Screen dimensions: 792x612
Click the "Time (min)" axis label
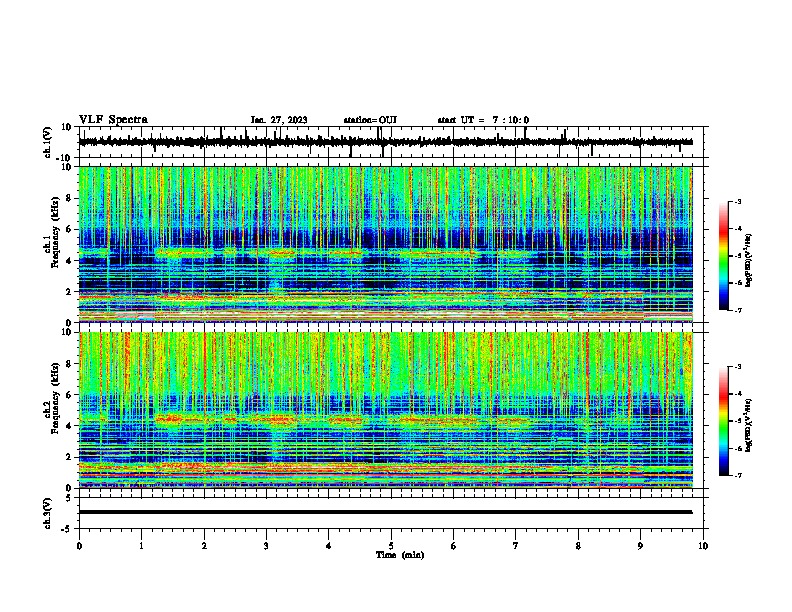click(400, 555)
